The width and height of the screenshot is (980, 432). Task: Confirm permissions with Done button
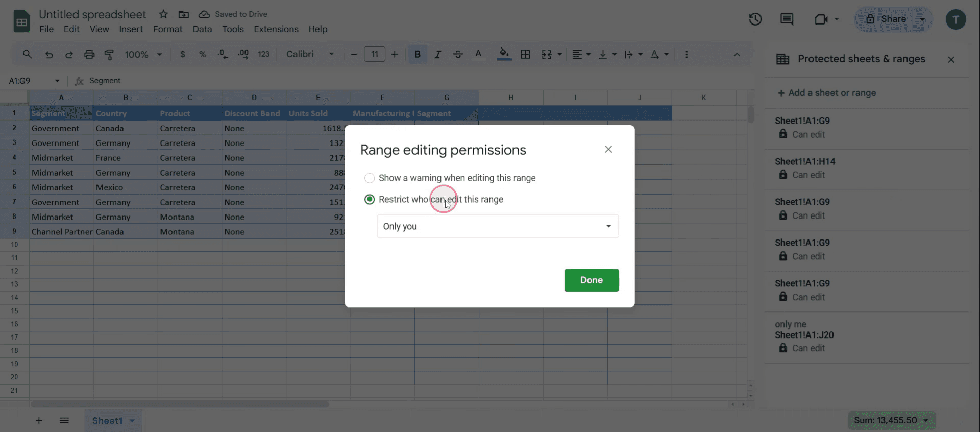(592, 280)
